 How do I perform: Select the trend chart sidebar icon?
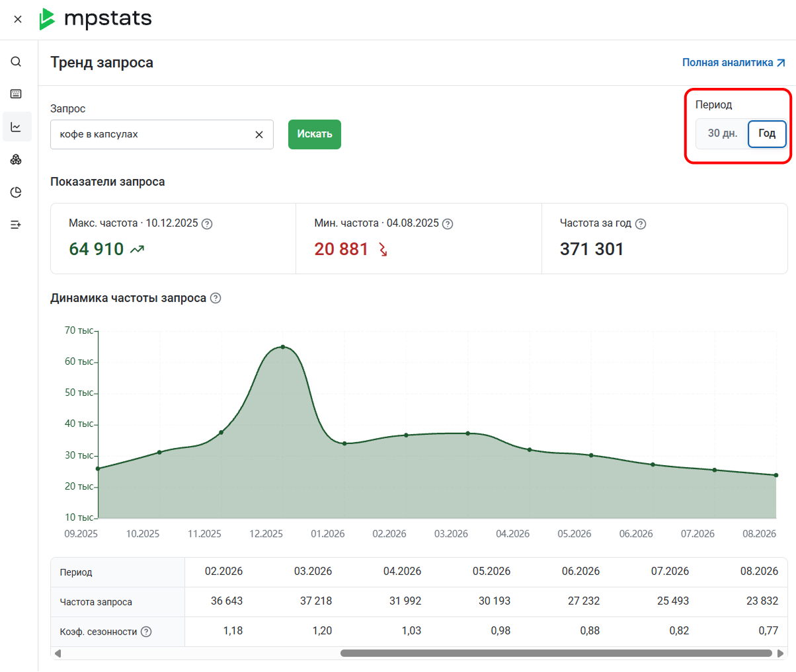(17, 127)
